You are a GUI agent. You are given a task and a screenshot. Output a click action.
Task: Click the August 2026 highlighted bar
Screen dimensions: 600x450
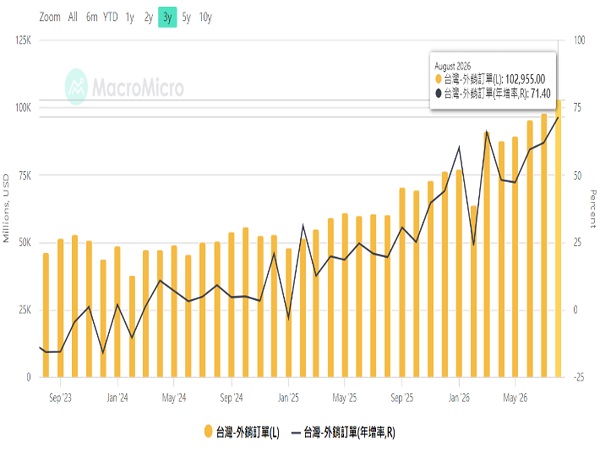coord(558,238)
